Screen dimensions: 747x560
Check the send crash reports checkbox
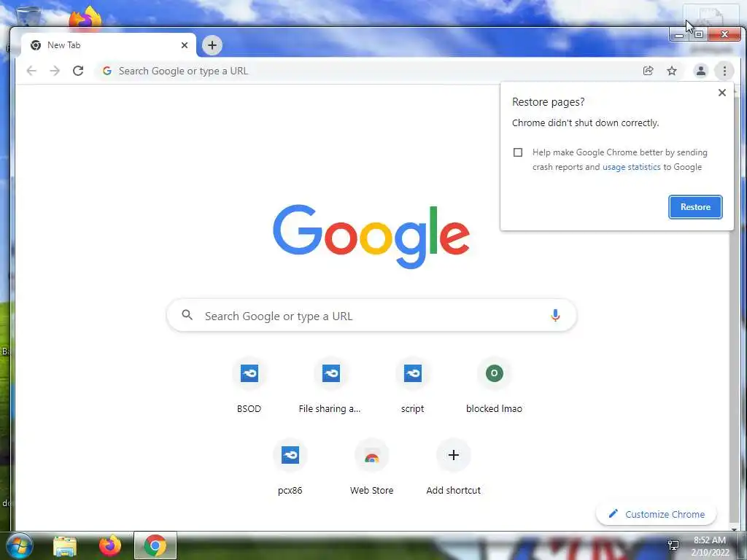click(518, 152)
